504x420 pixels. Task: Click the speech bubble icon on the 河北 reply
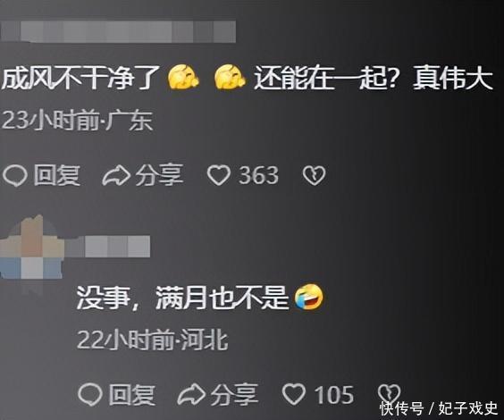coord(90,394)
